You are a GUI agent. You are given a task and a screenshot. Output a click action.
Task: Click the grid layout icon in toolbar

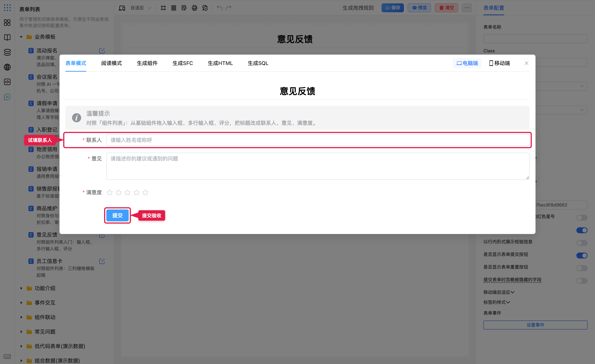click(174, 8)
